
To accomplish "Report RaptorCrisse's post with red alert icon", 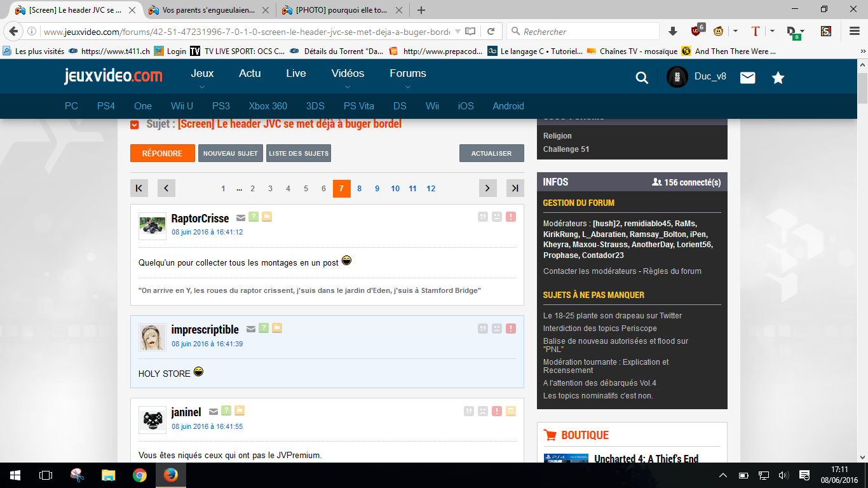I will pyautogui.click(x=511, y=217).
